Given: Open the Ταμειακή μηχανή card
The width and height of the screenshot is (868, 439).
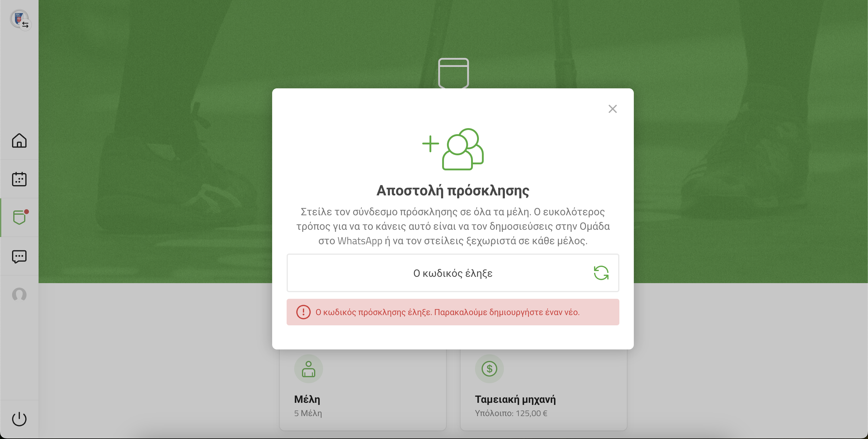Looking at the screenshot, I should pos(543,390).
